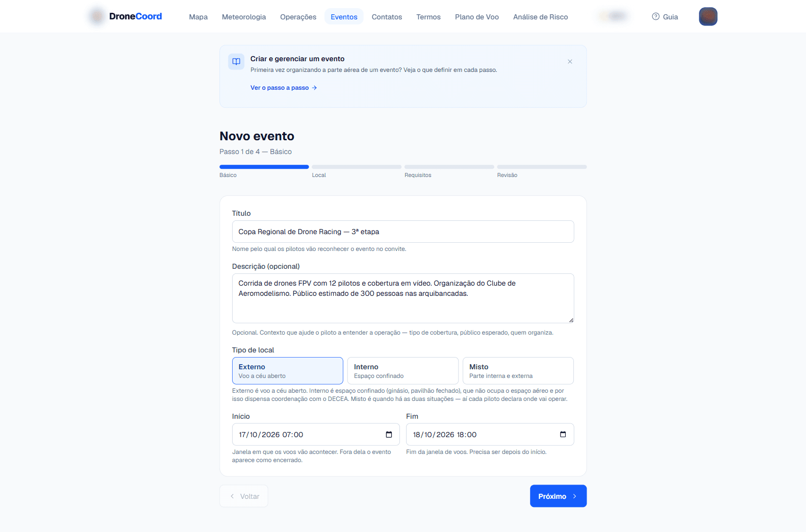
Task: Click the Básico step progress bar
Action: click(264, 167)
